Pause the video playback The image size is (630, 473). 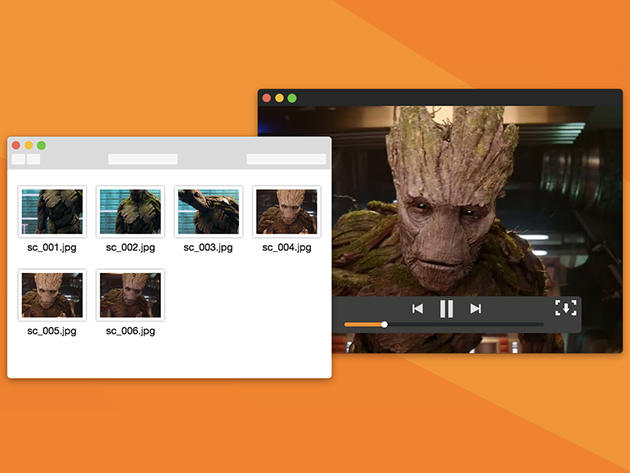coord(446,309)
